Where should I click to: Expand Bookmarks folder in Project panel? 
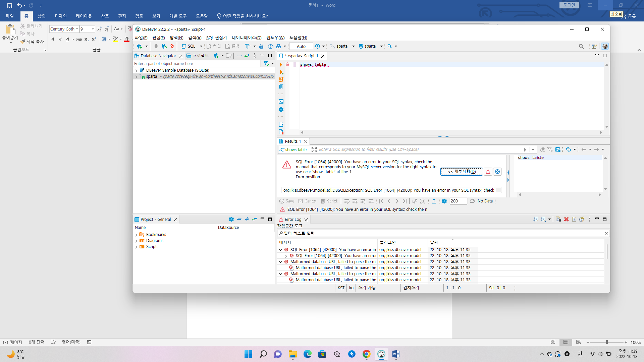[136, 235]
